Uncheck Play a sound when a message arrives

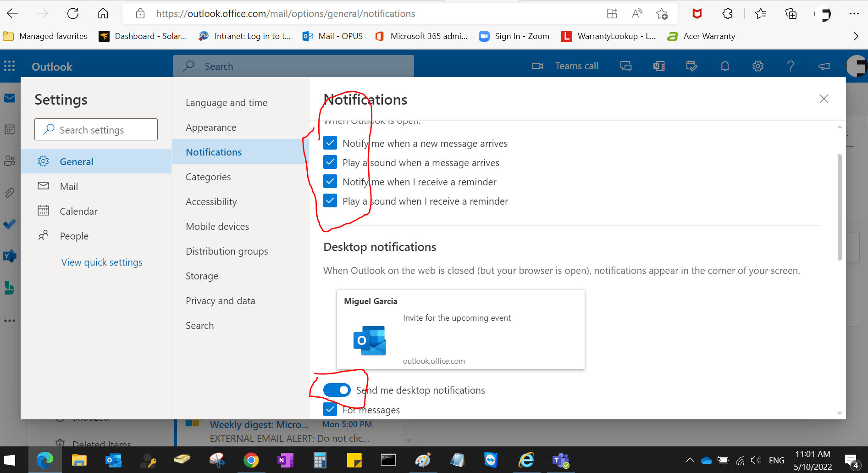tap(330, 162)
